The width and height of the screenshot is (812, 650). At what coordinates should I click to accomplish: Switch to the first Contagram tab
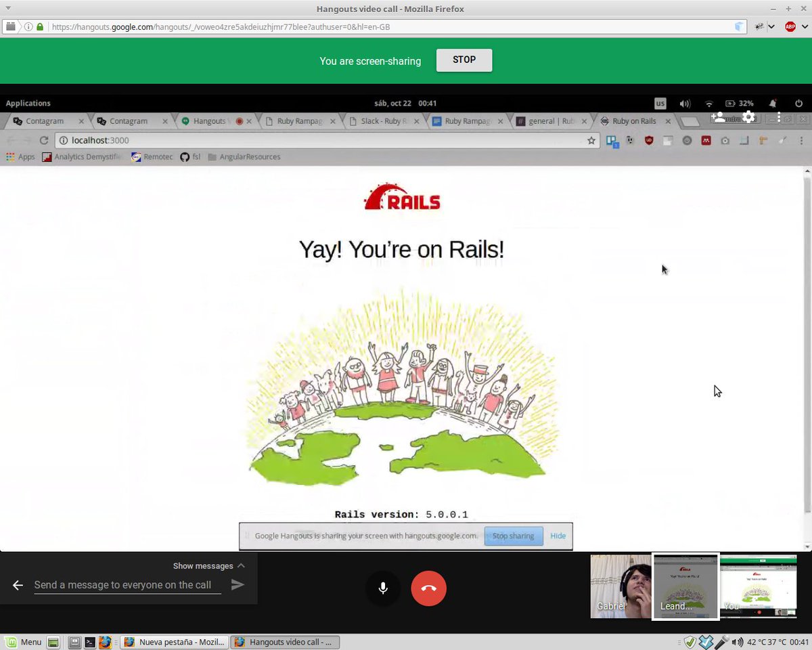point(47,121)
